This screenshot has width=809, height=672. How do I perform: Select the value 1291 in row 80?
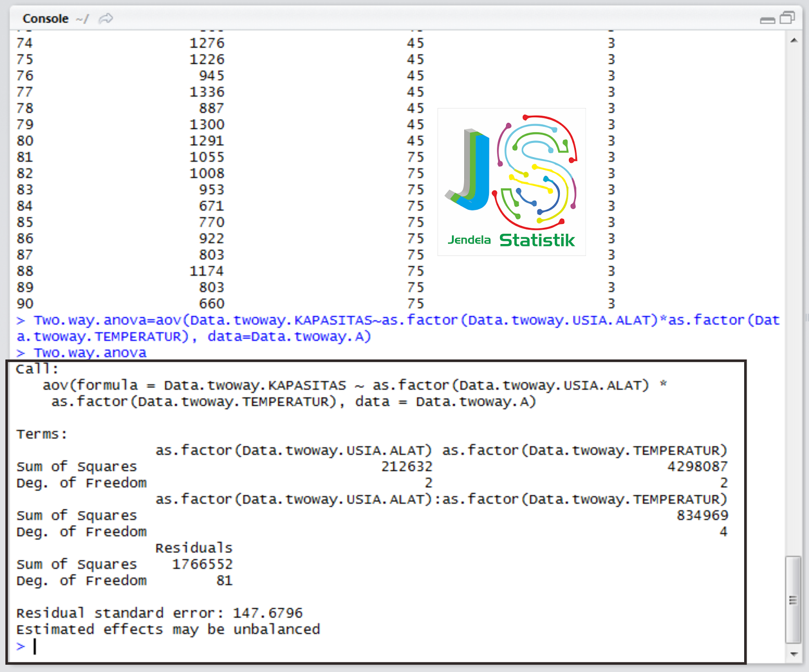pos(207,140)
